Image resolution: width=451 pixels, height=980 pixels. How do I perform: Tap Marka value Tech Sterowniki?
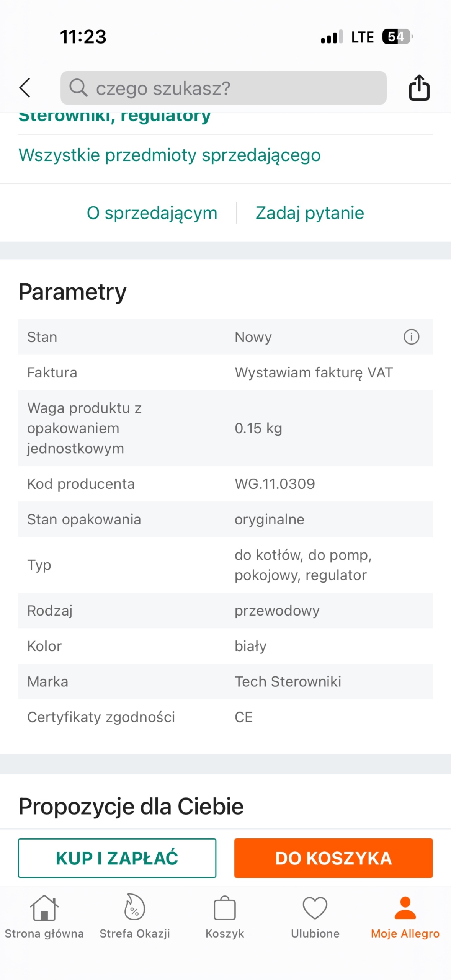tap(288, 681)
